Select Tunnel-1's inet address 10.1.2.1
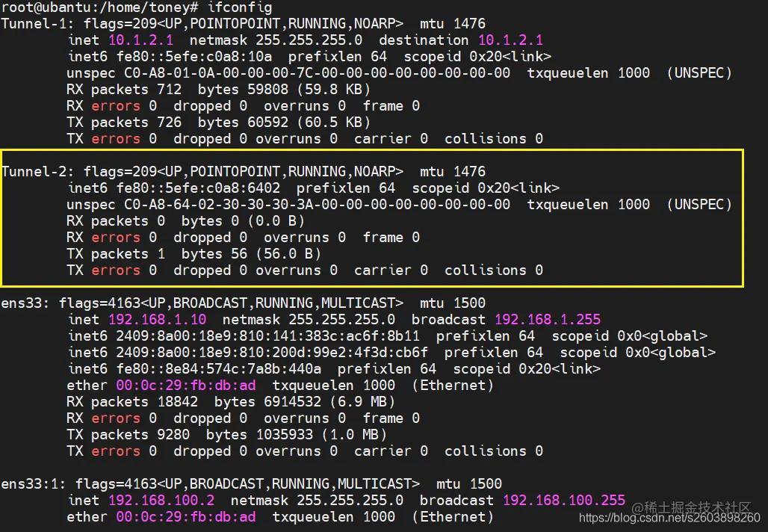The height and width of the screenshot is (532, 768). pos(140,40)
